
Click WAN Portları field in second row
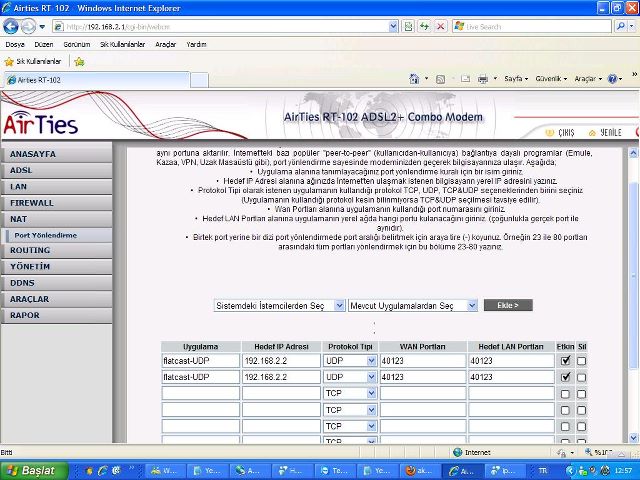423,377
